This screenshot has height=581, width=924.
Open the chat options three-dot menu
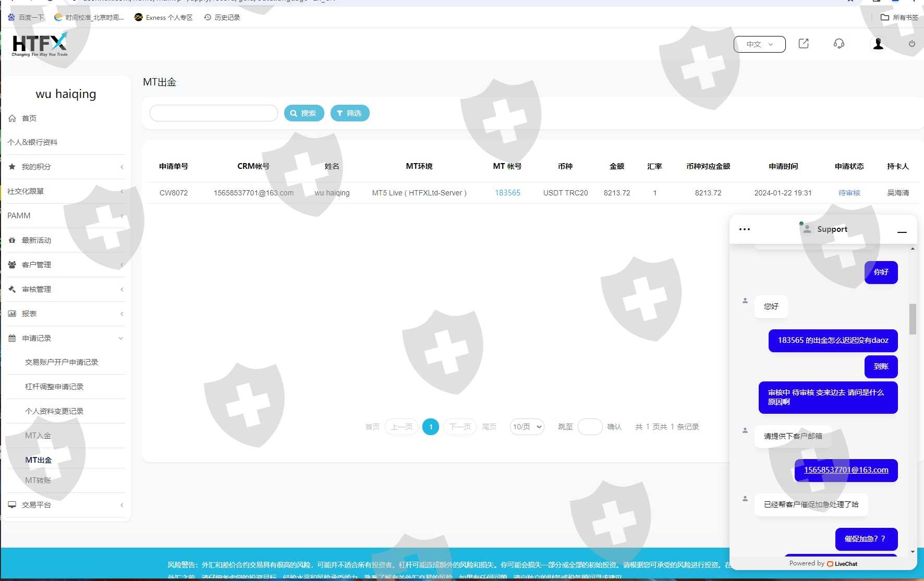[x=745, y=229]
